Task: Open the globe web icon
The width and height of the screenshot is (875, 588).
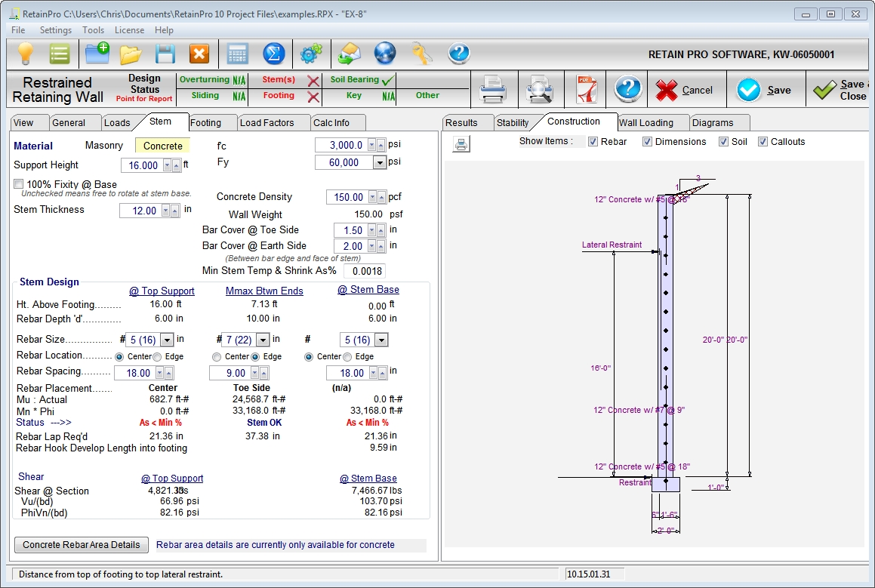Action: pyautogui.click(x=384, y=54)
